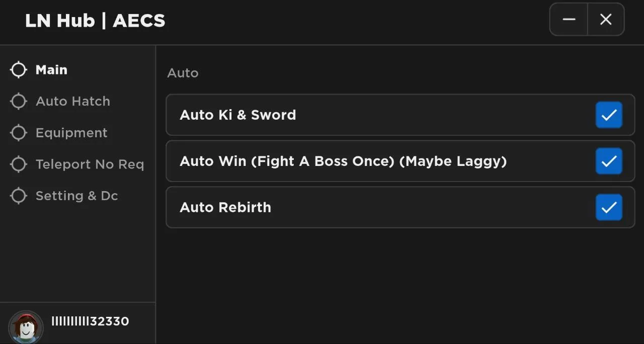Open the Auto Hatch tab
Image resolution: width=644 pixels, height=344 pixels.
tap(73, 101)
